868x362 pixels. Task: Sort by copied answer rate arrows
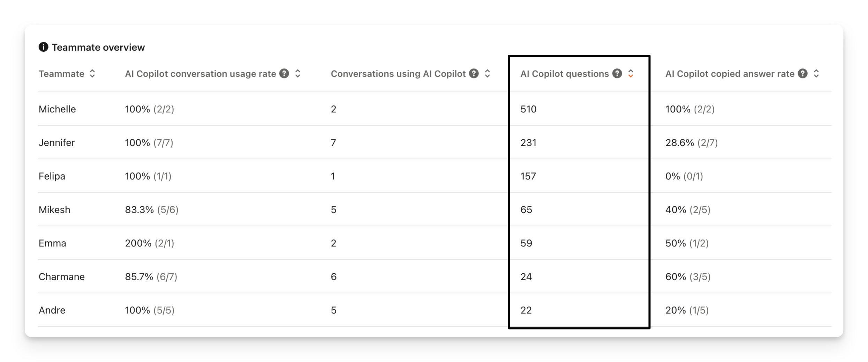[816, 74]
